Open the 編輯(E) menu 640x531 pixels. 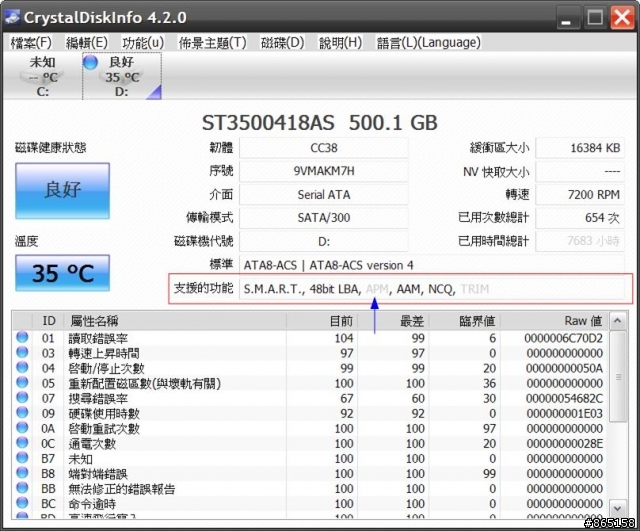click(87, 42)
